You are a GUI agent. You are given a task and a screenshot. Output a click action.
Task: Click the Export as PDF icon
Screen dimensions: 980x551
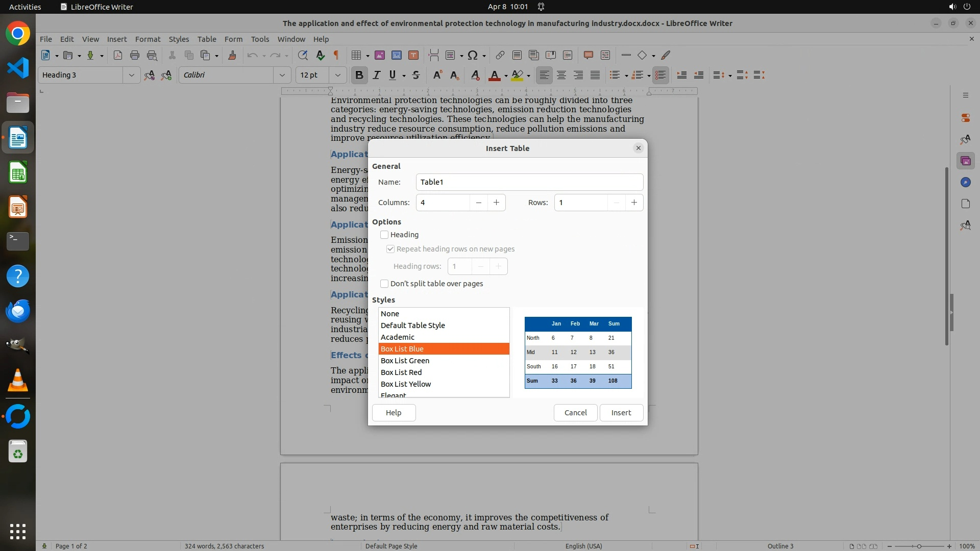click(x=118, y=55)
